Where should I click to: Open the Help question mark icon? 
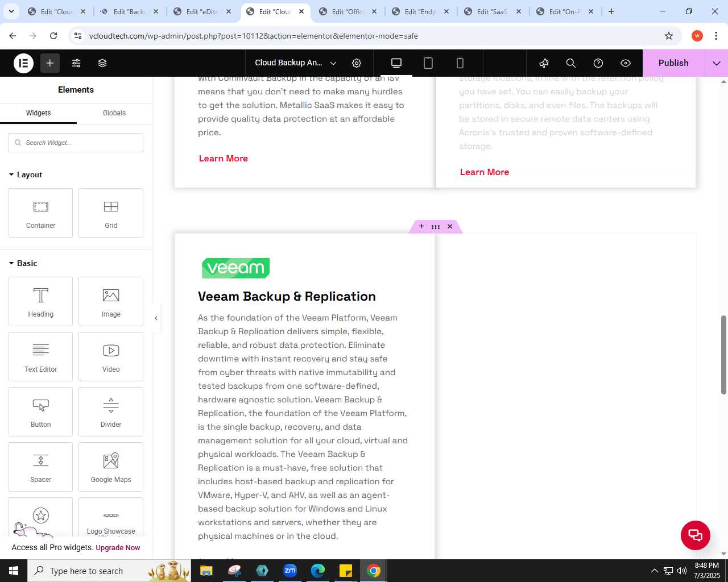[598, 63]
